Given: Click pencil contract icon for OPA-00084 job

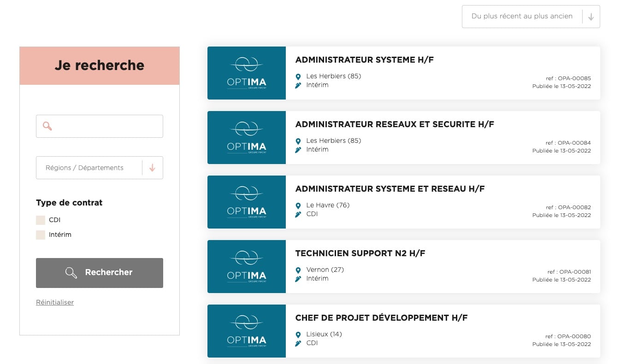Looking at the screenshot, I should (298, 150).
